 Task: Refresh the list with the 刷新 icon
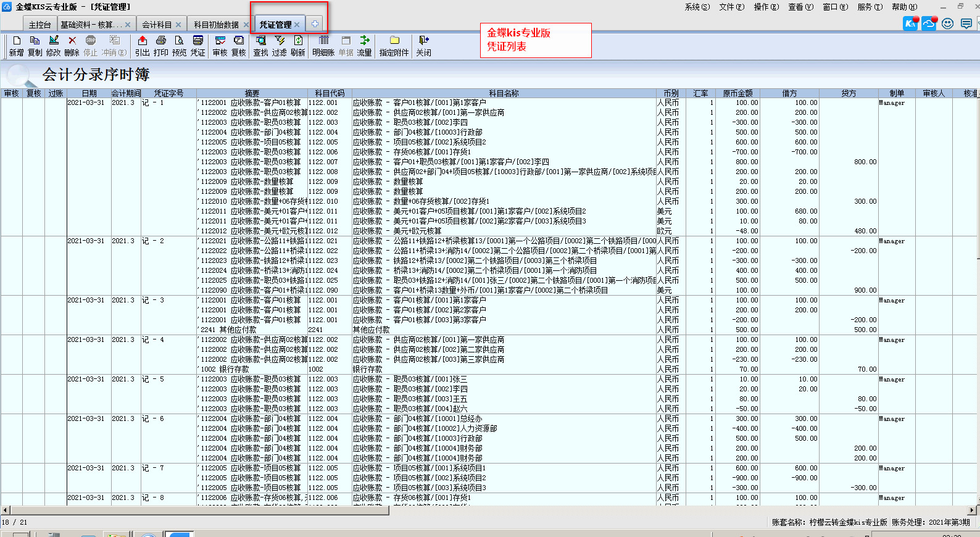point(298,41)
